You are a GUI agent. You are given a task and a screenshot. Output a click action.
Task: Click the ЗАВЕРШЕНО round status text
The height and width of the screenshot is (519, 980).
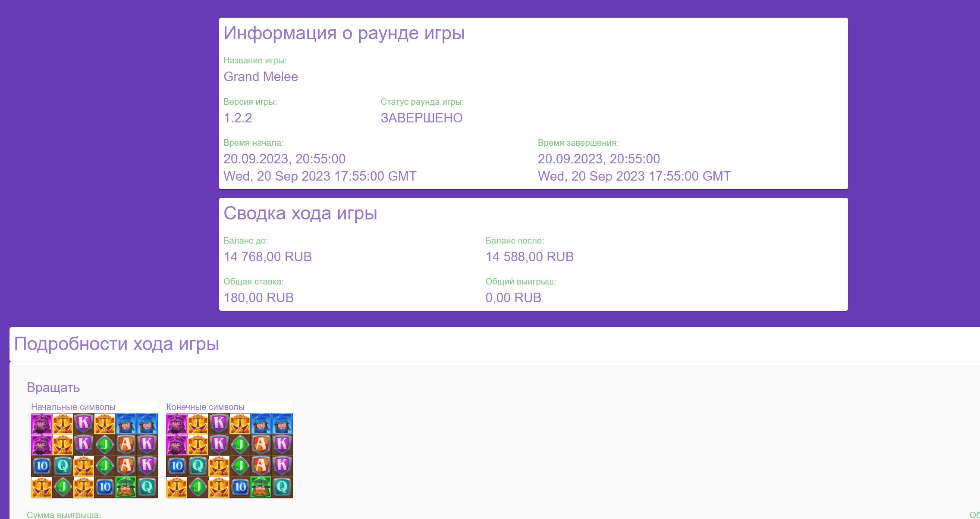point(421,118)
